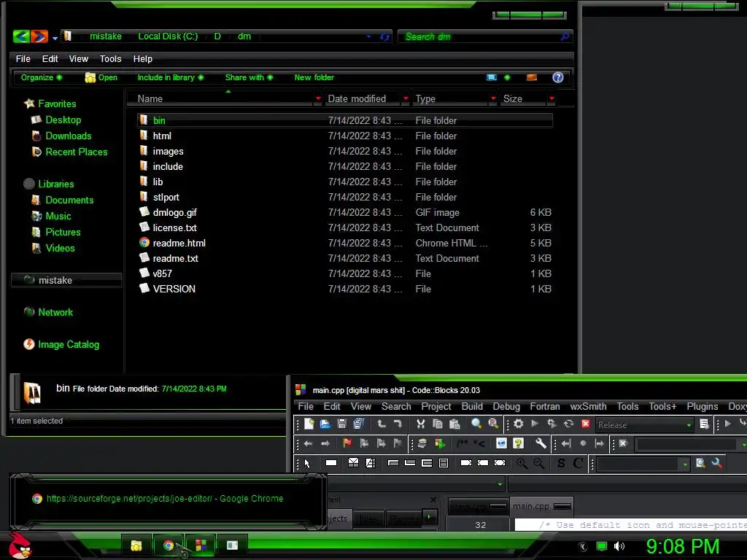Open the Release build target dropdown

[x=689, y=425]
